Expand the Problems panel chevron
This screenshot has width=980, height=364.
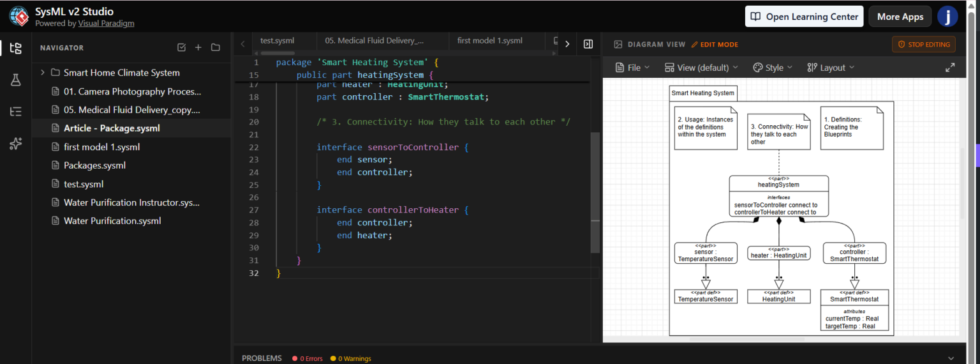coord(951,358)
